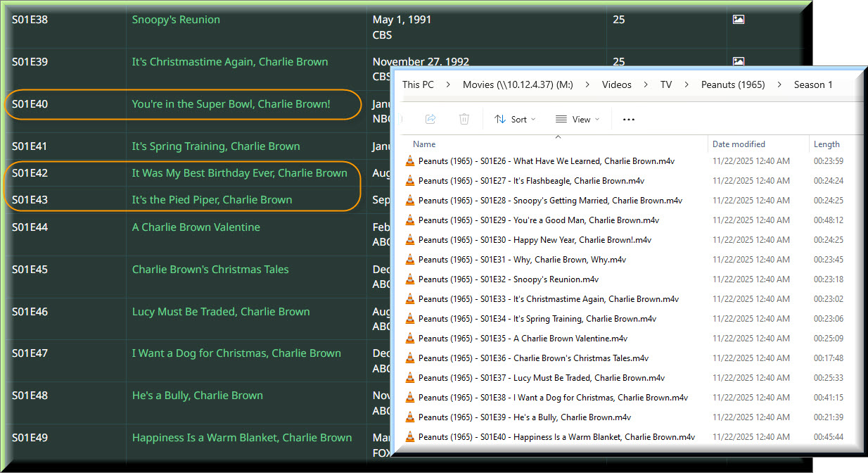The height and width of the screenshot is (473, 868).
Task: Click VLC icon of S01E36 file
Action: [x=410, y=358]
